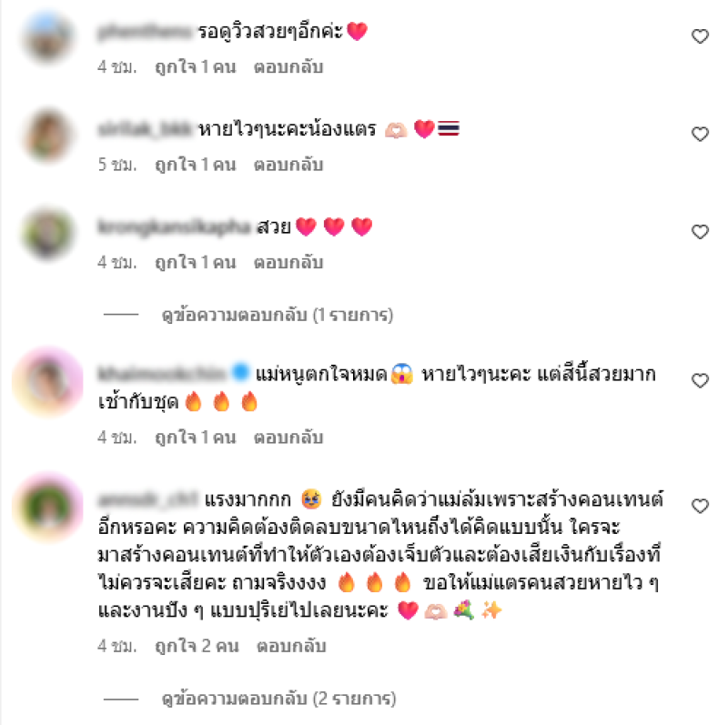The height and width of the screenshot is (725, 728).
Task: Like the comment 'รอดูวิวสวยๆอีกค่ะ'
Action: [x=700, y=36]
